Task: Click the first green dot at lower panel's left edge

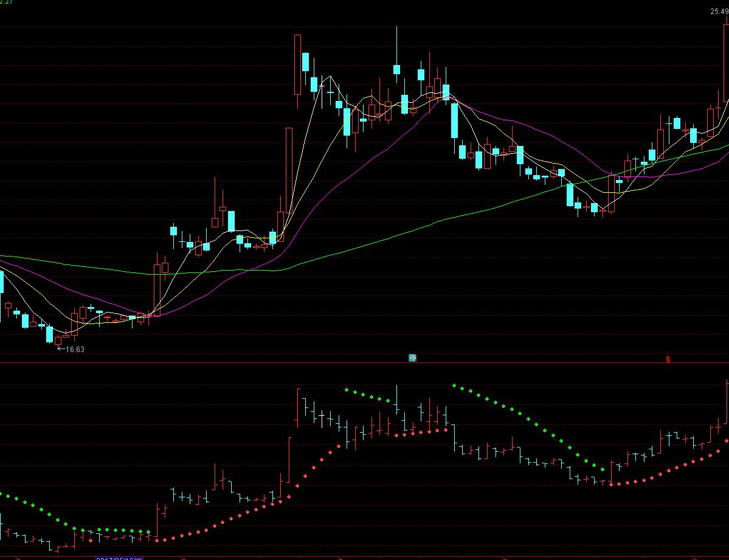Action: [x=1, y=494]
